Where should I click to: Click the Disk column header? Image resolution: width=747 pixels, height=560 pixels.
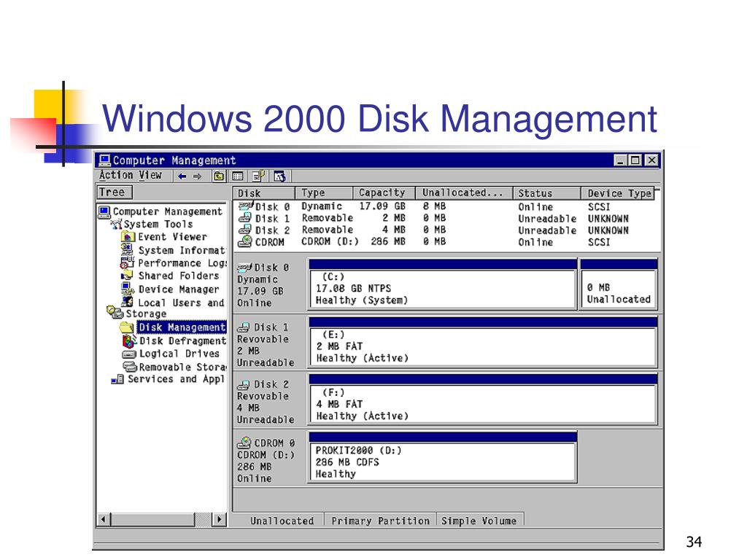point(264,192)
